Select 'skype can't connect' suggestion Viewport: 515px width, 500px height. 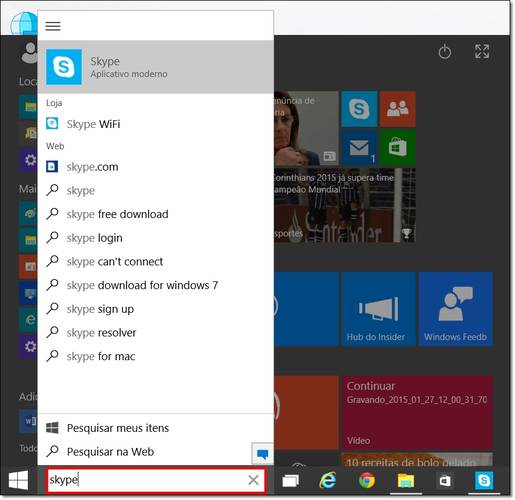156,261
